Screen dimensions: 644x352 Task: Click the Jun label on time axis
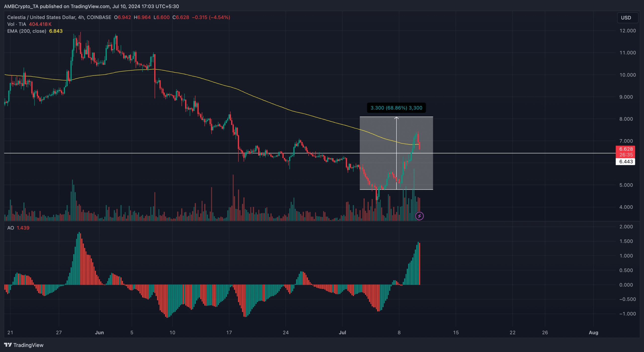pos(99,333)
